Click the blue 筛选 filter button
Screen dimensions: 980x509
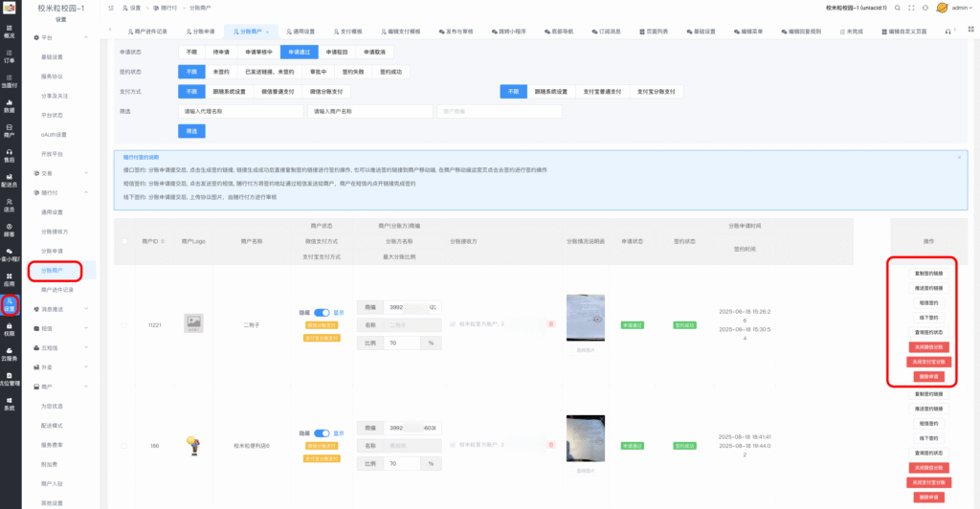[x=191, y=131]
